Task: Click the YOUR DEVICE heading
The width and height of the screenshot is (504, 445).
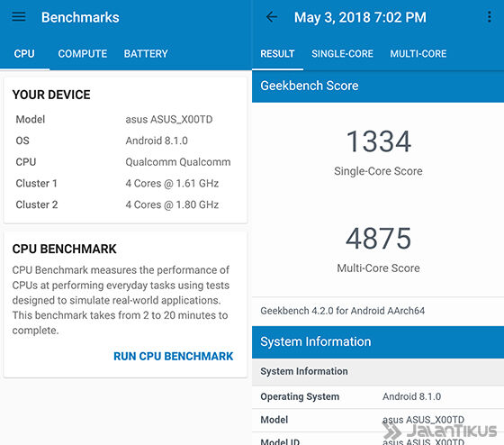Action: 51,95
